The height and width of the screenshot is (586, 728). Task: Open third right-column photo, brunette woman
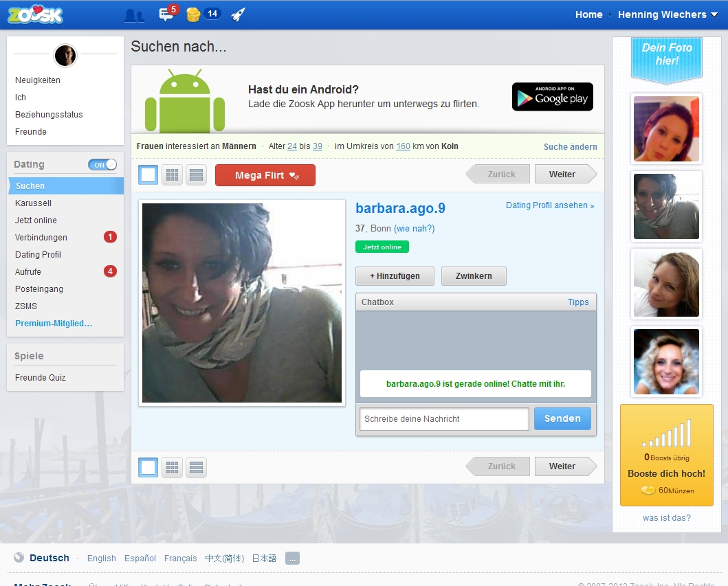click(x=666, y=284)
